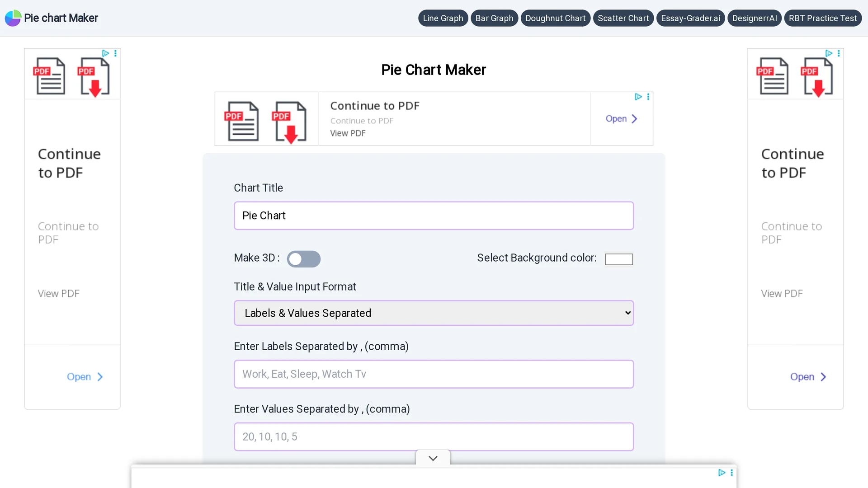The image size is (868, 488).
Task: Click the Pie chart Maker logo icon
Action: (x=13, y=18)
